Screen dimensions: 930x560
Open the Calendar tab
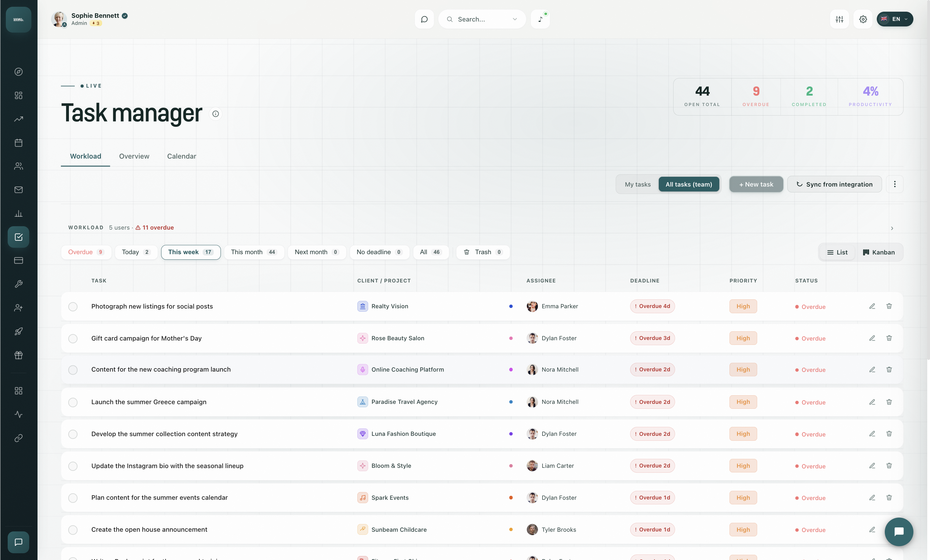(x=181, y=156)
